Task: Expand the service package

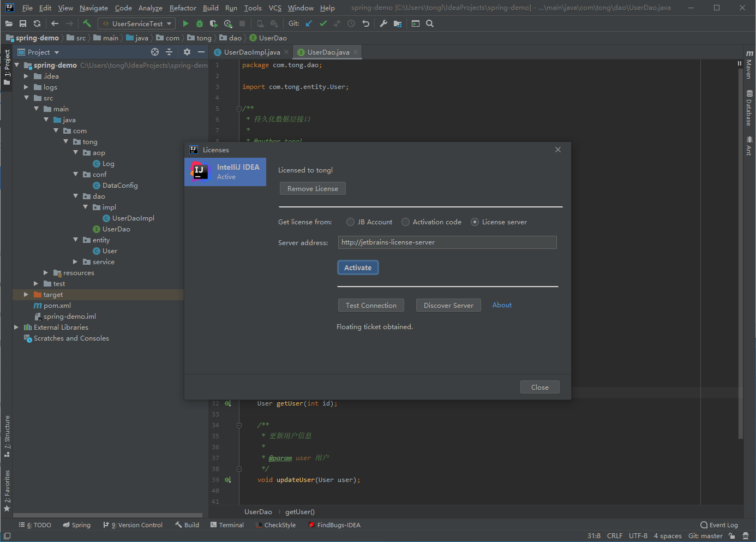Action: [x=75, y=261]
